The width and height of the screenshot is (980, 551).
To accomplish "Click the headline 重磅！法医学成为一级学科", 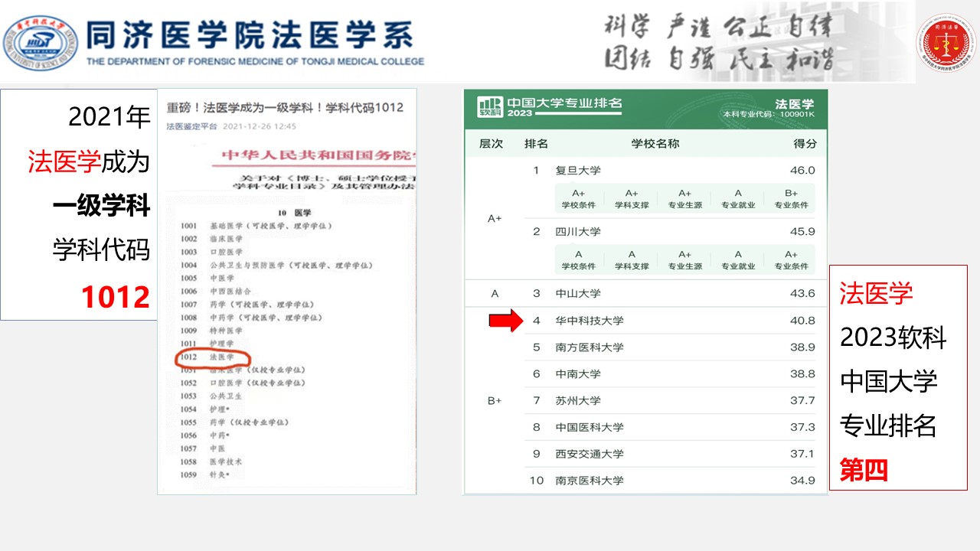I will point(285,107).
